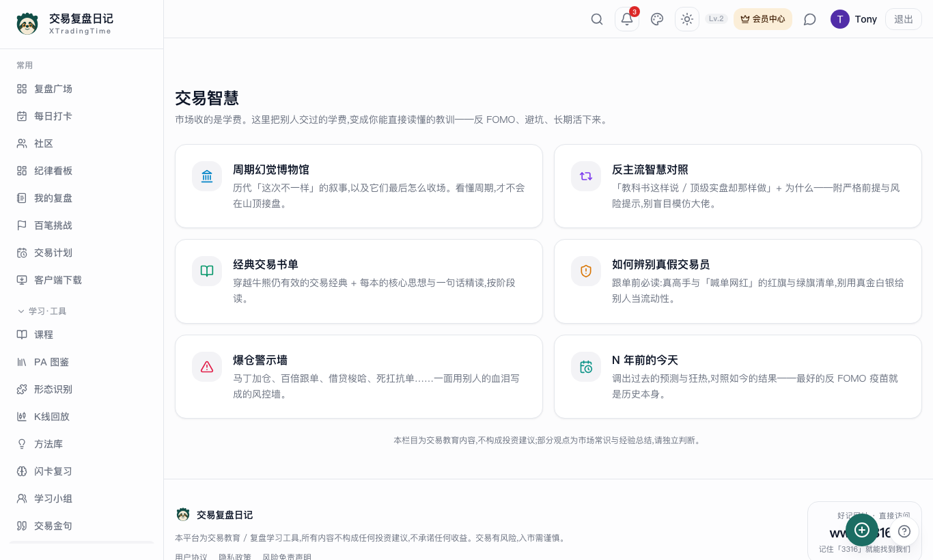933x560 pixels.
Task: Click the 如何辨别真假交易员 shield icon
Action: click(x=586, y=271)
